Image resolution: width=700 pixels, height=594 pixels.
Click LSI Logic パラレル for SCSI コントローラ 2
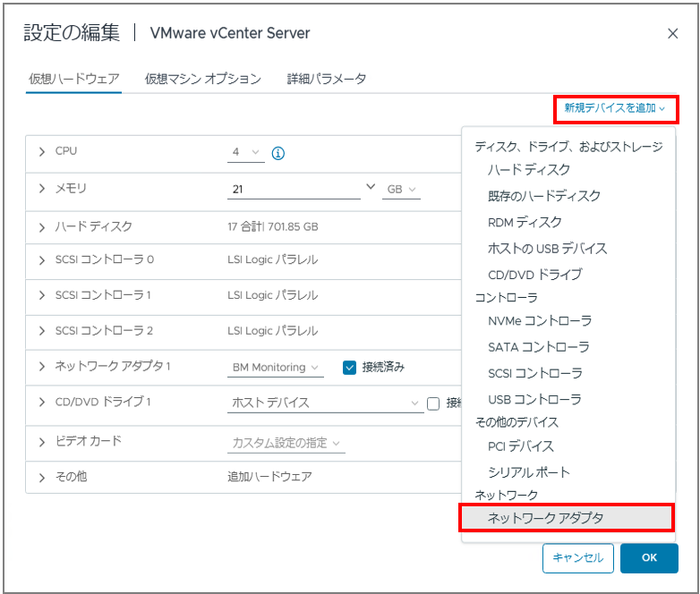pos(273,331)
